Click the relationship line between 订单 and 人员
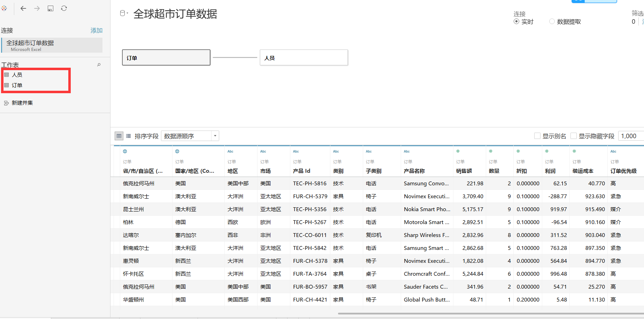The height and width of the screenshot is (319, 644). (x=235, y=58)
